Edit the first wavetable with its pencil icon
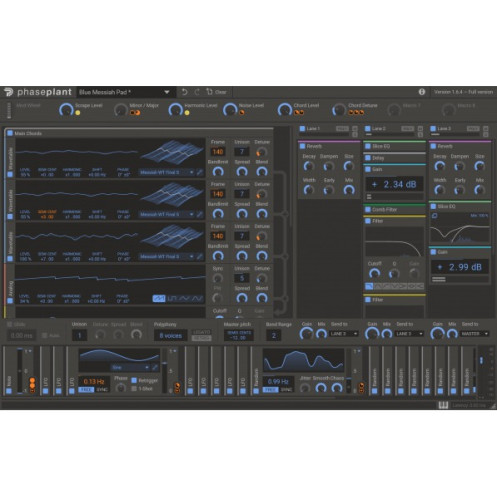497x497 pixels. click(200, 172)
